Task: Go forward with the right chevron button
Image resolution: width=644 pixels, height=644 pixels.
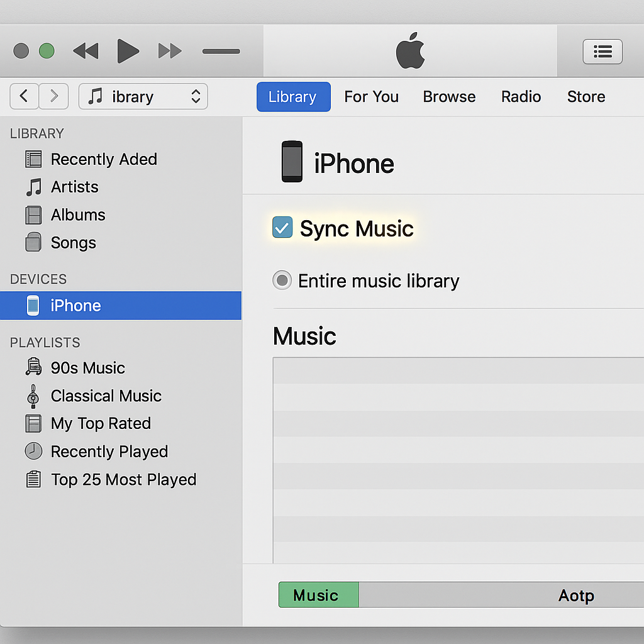Action: pos(54,96)
